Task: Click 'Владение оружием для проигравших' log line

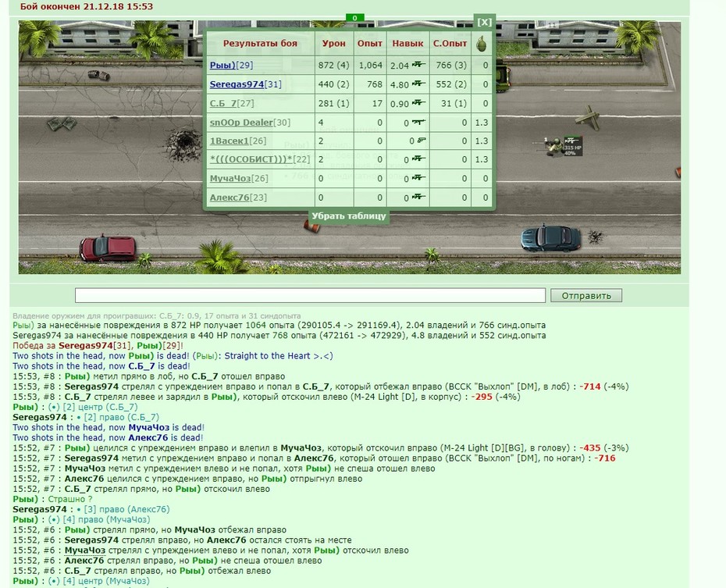Action: coord(156,315)
